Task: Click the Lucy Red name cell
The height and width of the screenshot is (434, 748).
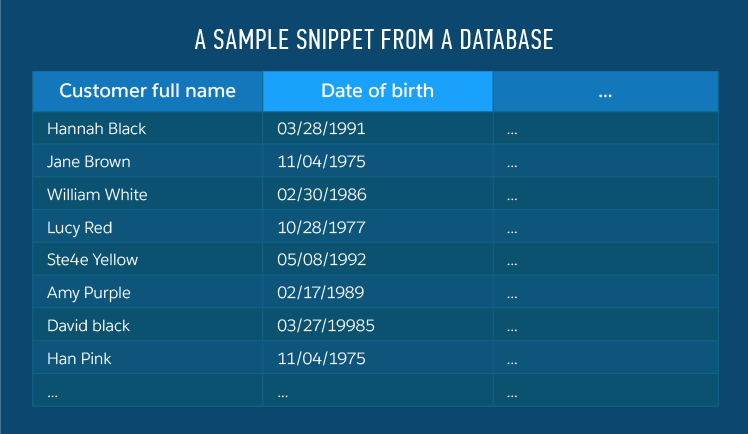Action: 80,228
